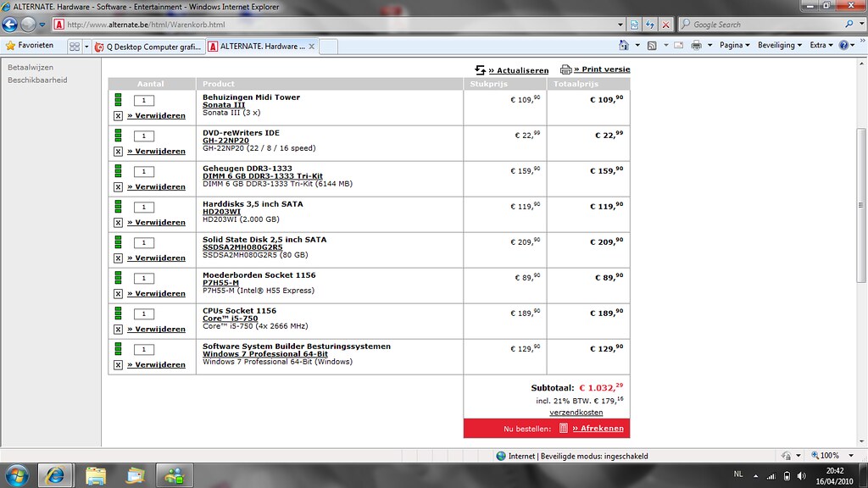Click Betaalwijzen sidebar link
868x488 pixels.
tap(31, 67)
